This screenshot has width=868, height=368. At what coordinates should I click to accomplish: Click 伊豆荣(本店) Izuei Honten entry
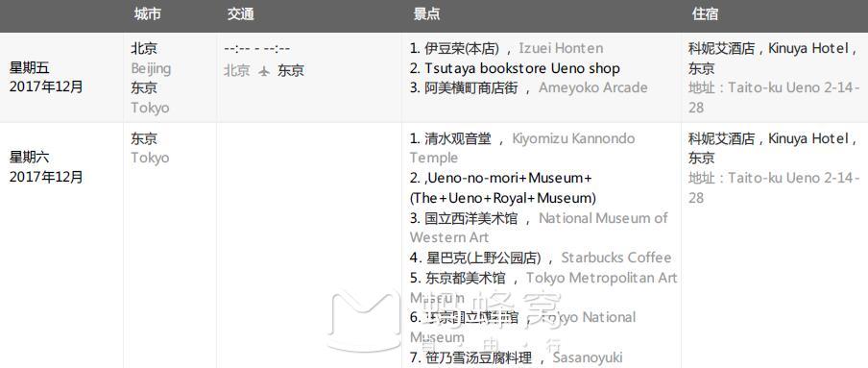click(507, 49)
